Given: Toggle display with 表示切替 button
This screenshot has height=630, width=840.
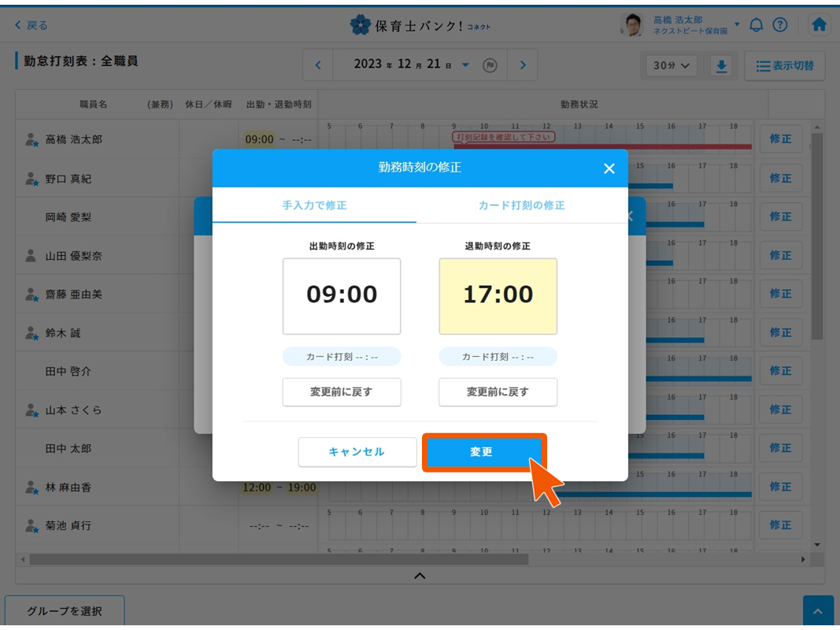Looking at the screenshot, I should coord(784,66).
